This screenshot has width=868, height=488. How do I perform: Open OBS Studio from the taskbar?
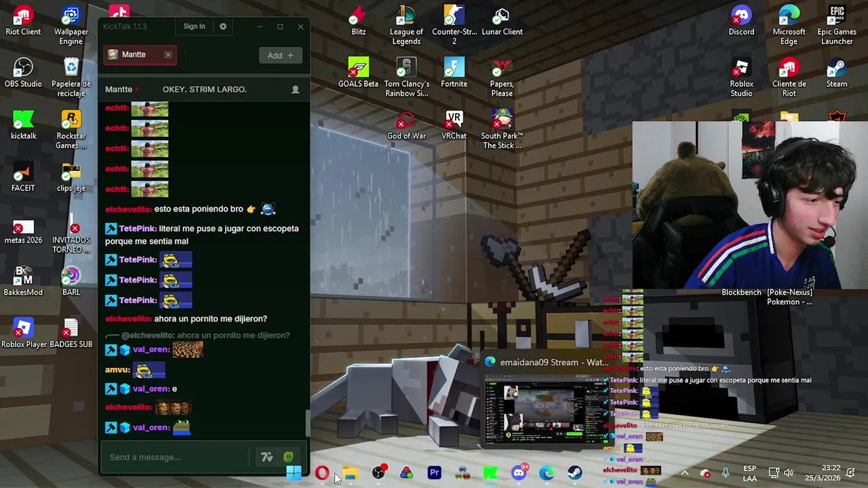point(378,473)
